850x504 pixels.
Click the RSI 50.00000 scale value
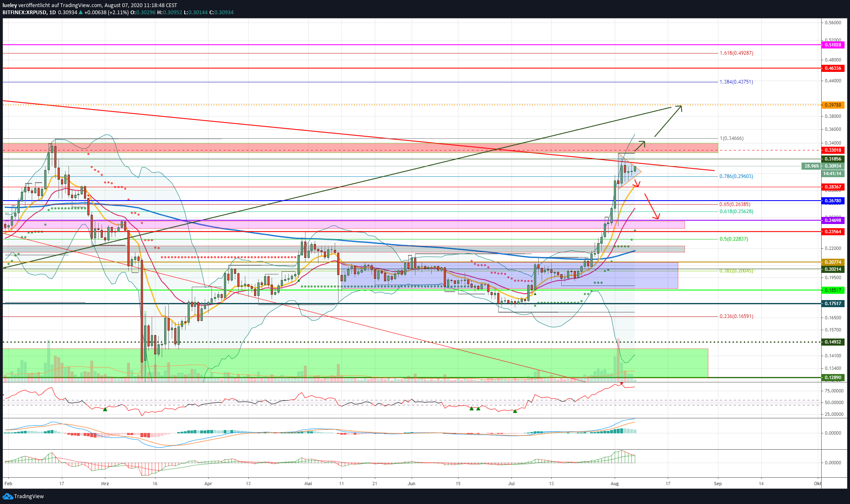pos(834,402)
